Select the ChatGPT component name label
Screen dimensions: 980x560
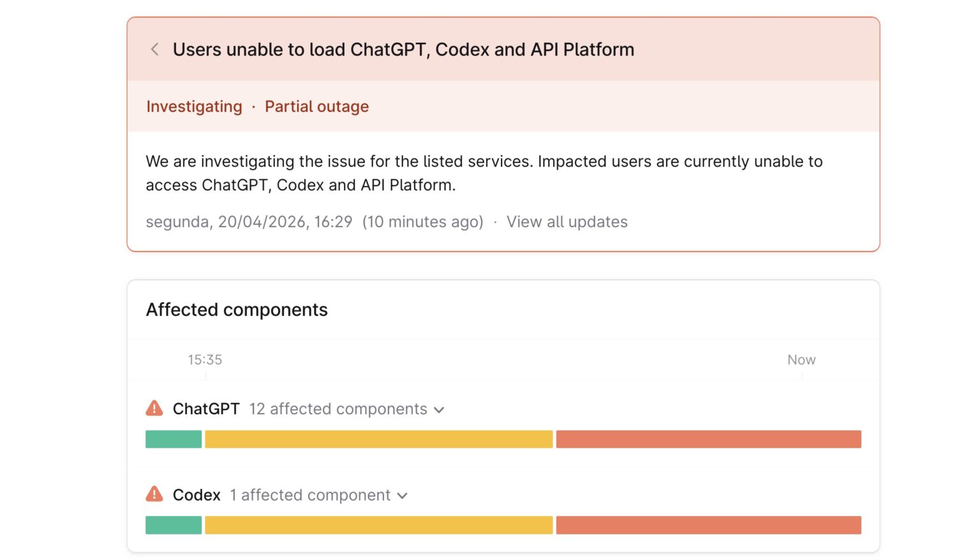click(205, 409)
